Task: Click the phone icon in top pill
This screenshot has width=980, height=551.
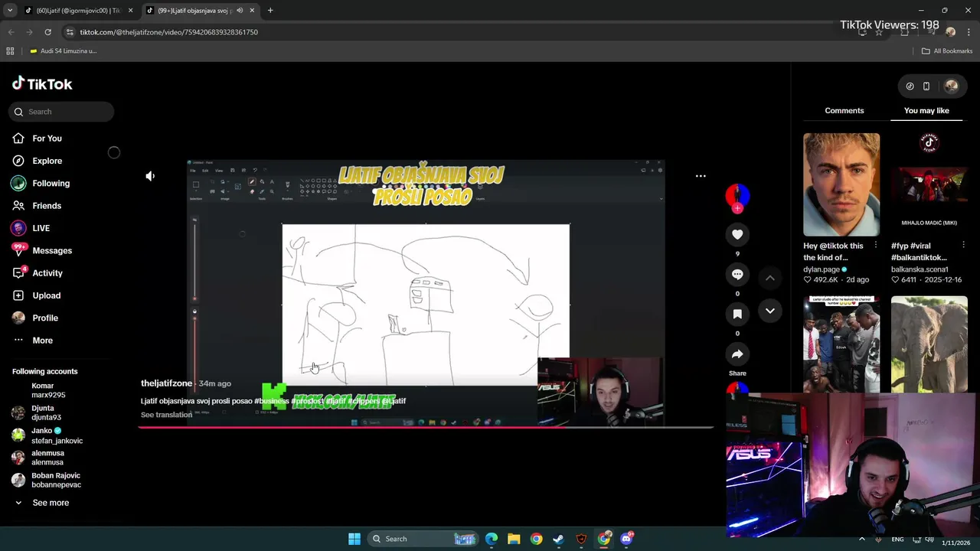Action: point(926,86)
